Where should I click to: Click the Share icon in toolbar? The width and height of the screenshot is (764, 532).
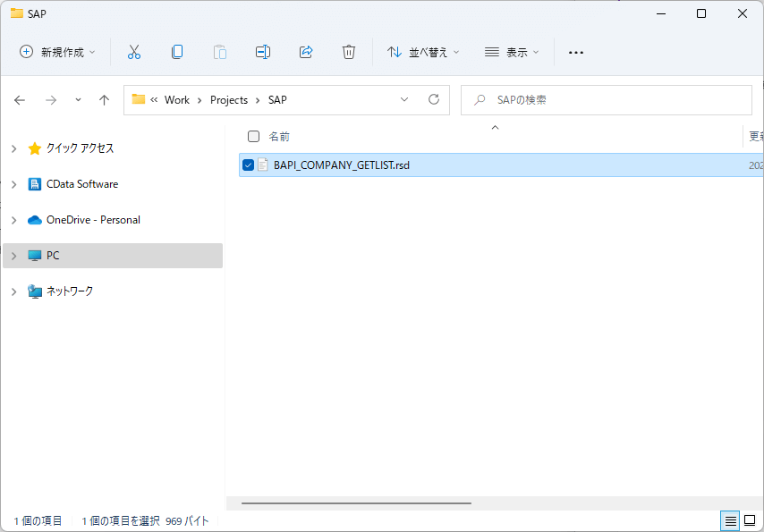pos(306,52)
